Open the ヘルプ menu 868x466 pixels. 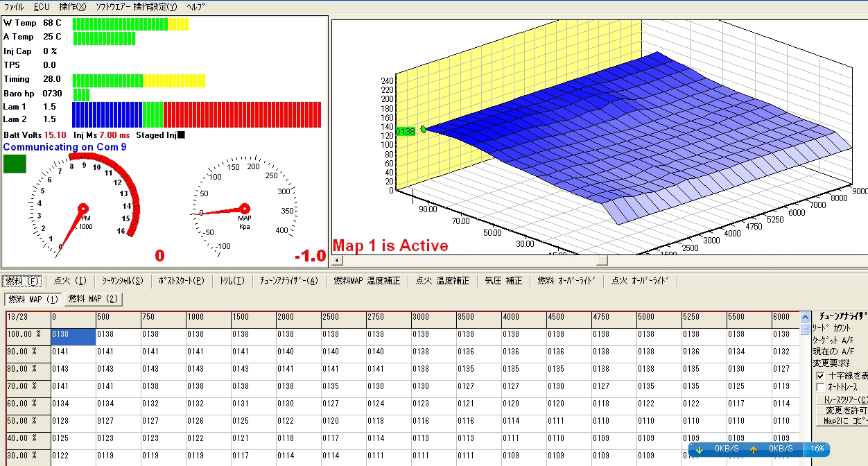[197, 6]
